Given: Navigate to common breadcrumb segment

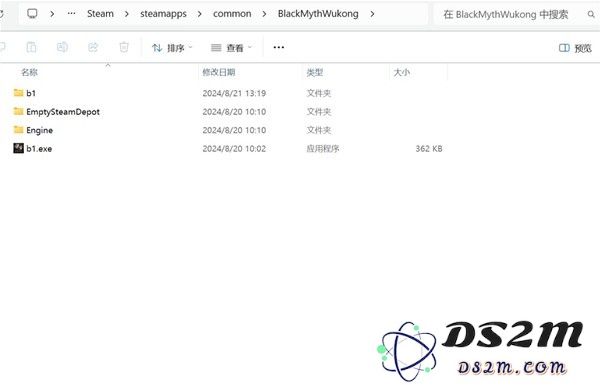Looking at the screenshot, I should pos(232,14).
